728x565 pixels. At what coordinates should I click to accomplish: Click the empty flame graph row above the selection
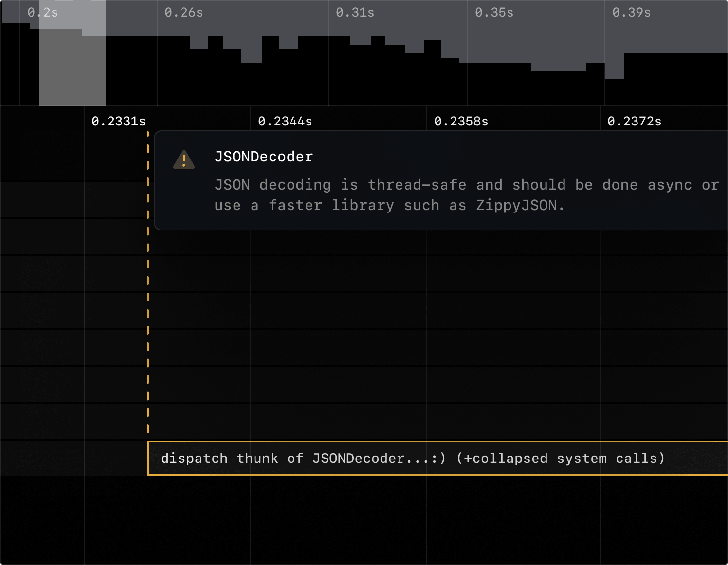pyautogui.click(x=341, y=421)
